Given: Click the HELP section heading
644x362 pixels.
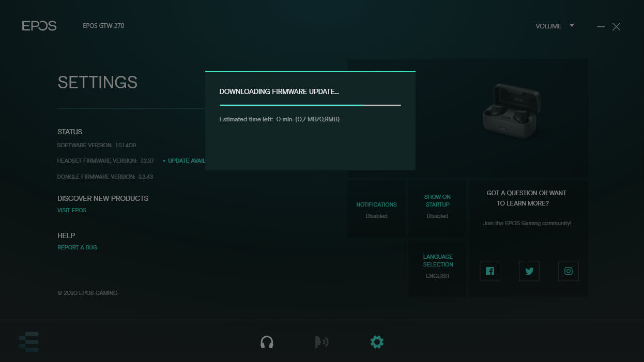Looking at the screenshot, I should tap(66, 235).
